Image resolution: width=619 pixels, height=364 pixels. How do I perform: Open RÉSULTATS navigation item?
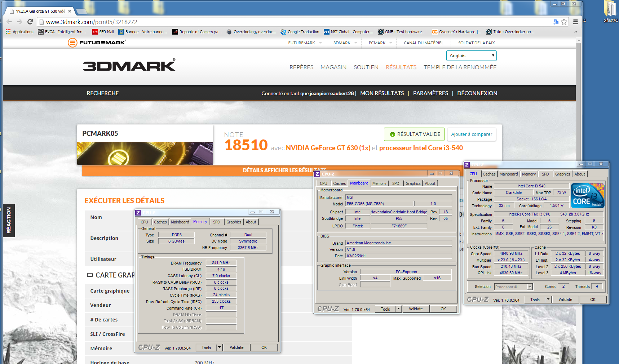click(x=401, y=67)
